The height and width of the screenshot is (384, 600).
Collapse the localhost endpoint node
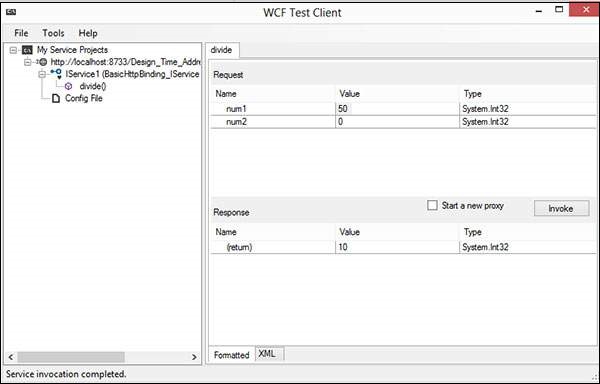27,62
